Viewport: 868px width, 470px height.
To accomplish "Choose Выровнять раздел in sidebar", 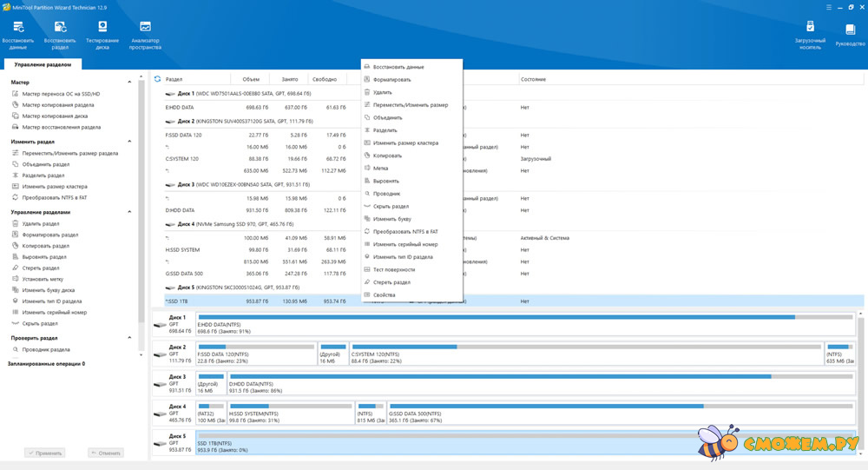I will (x=43, y=256).
